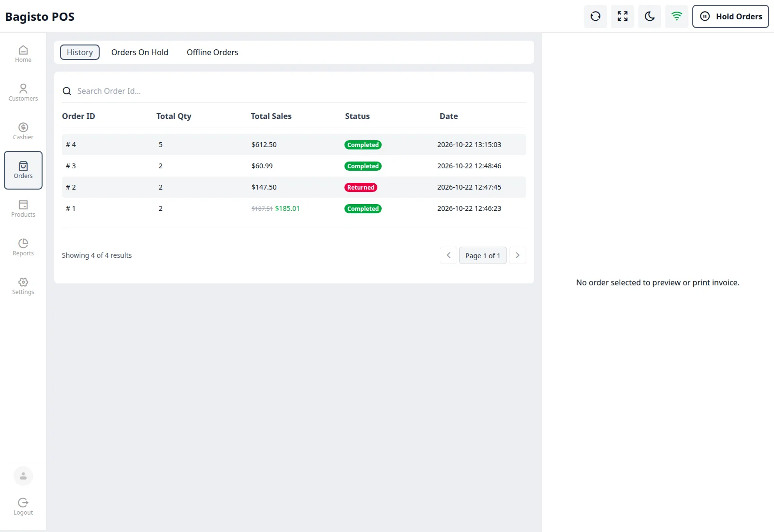
Task: Open the Cashier sidebar item
Action: pyautogui.click(x=23, y=132)
